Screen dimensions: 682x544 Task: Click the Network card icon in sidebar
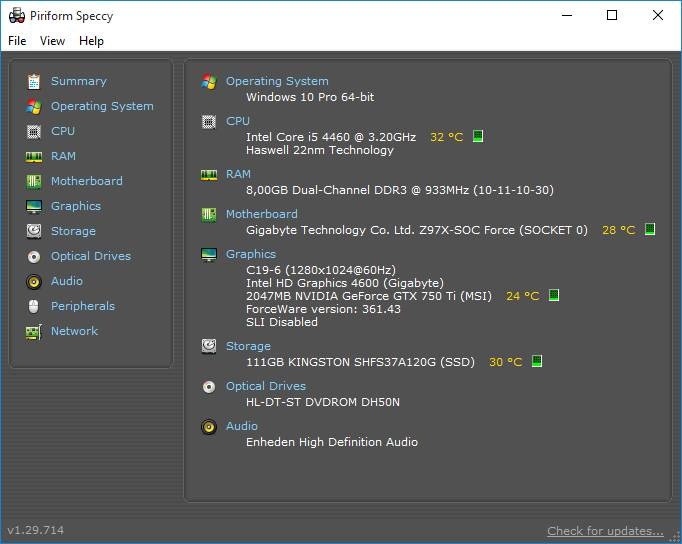[x=33, y=332]
